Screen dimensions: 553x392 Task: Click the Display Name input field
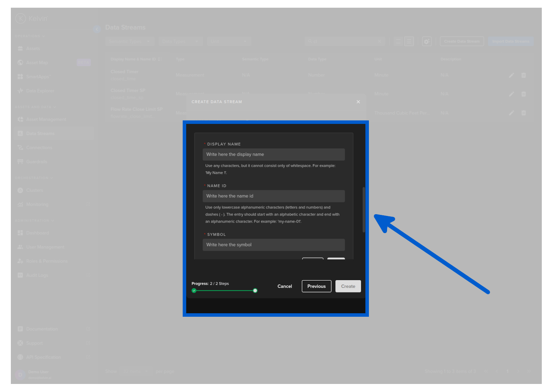pyautogui.click(x=273, y=154)
